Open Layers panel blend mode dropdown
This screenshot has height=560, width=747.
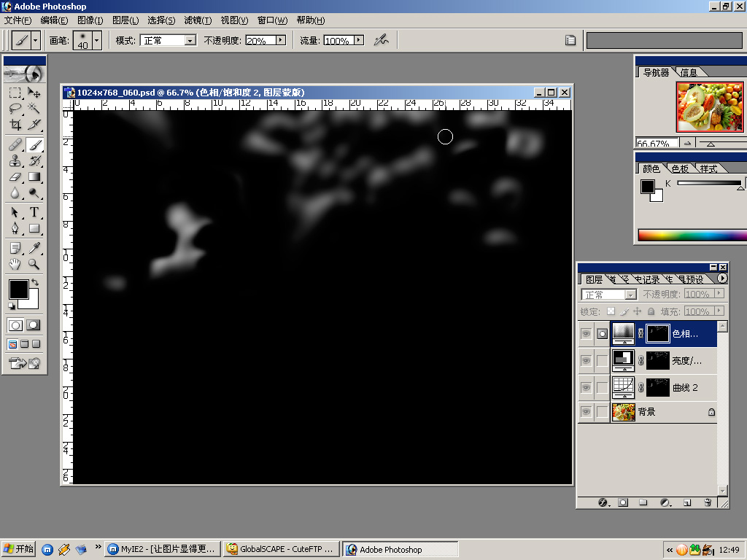coord(630,295)
